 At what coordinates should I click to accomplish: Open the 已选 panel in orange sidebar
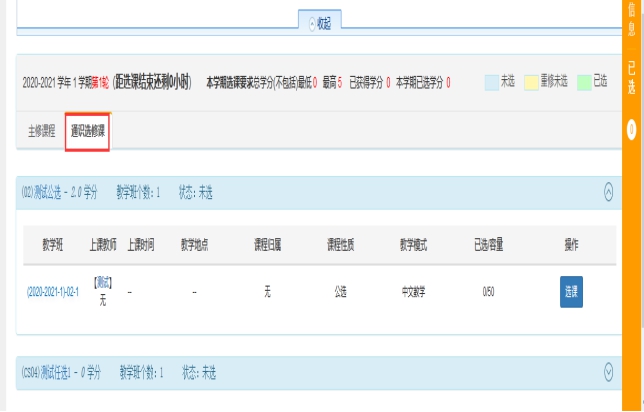[632, 80]
